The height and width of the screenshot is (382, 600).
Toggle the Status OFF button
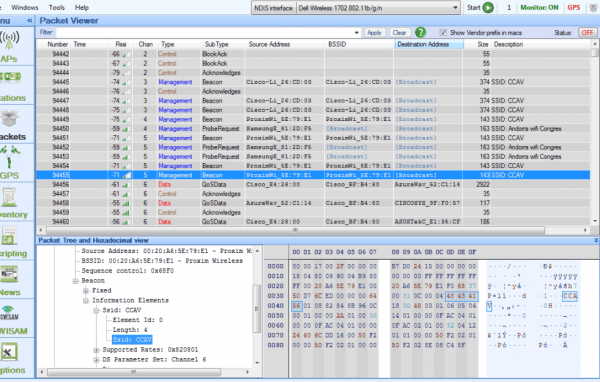point(587,33)
